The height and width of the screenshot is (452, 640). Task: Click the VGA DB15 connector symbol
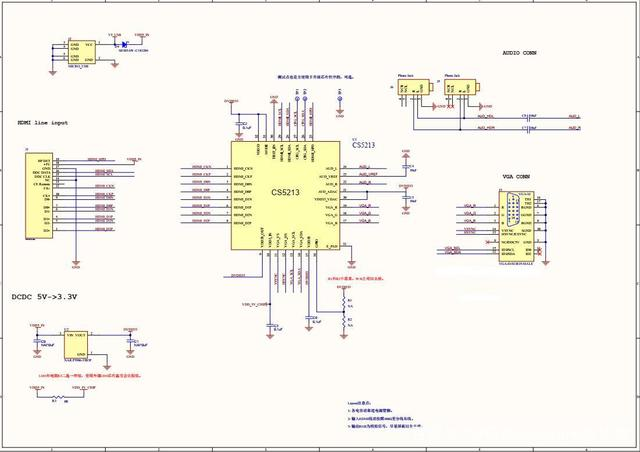click(517, 227)
